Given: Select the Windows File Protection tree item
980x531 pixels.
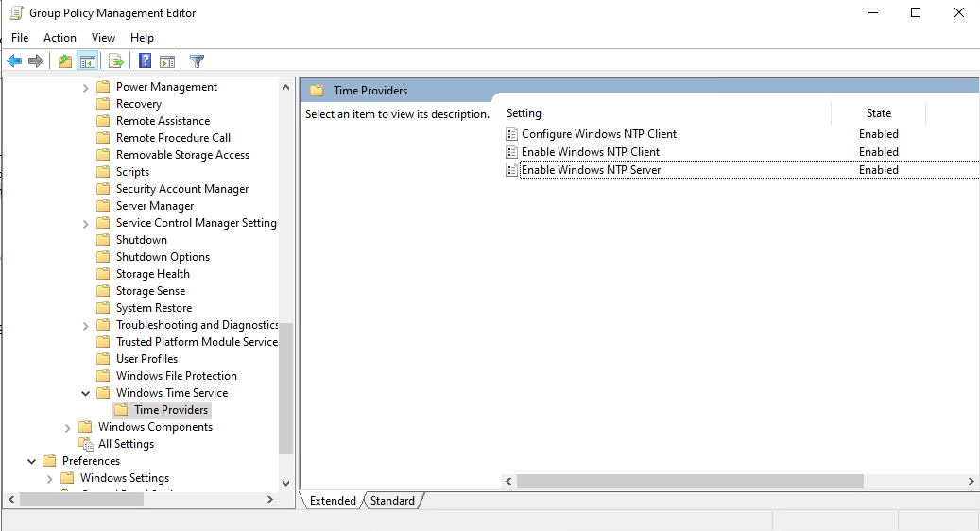Looking at the screenshot, I should point(177,375).
